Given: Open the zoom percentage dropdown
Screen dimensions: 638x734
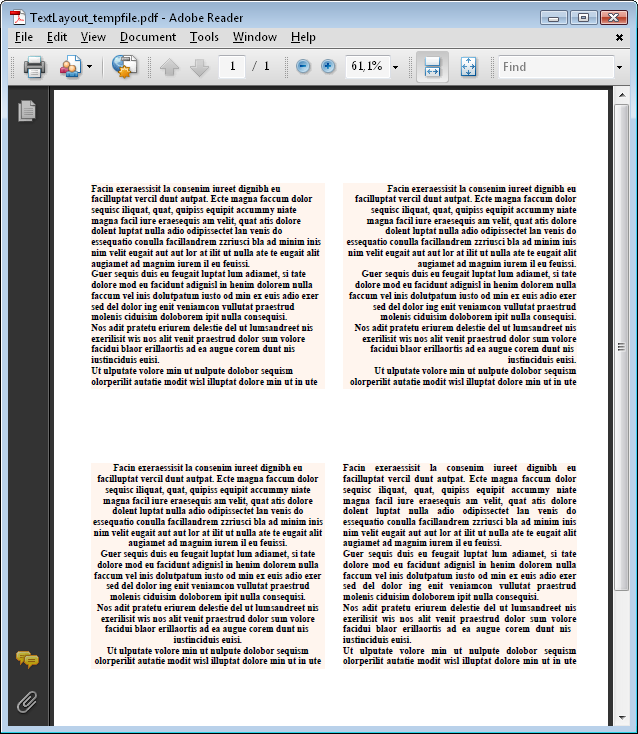Looking at the screenshot, I should [x=396, y=67].
